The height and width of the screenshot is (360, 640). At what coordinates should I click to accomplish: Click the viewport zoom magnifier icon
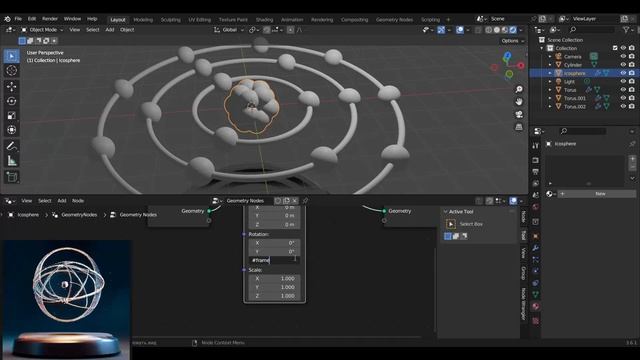pyautogui.click(x=519, y=89)
